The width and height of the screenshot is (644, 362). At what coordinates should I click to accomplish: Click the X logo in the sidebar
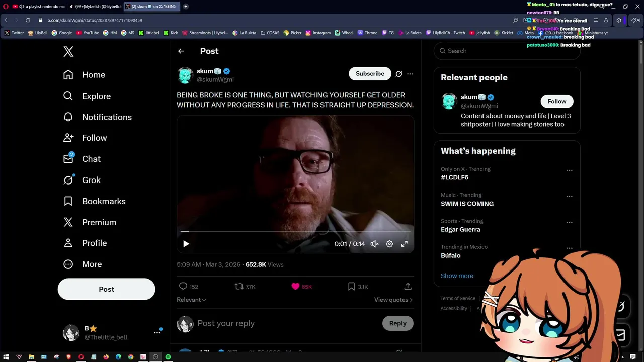pyautogui.click(x=68, y=51)
